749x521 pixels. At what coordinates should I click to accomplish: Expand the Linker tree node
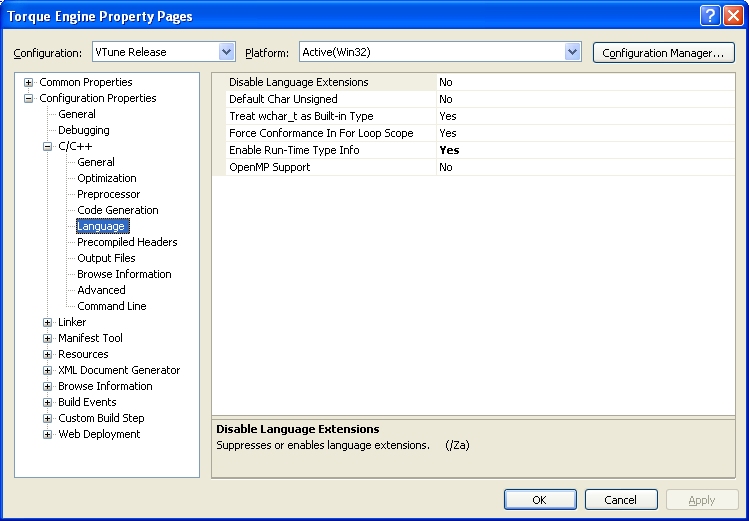(x=48, y=322)
